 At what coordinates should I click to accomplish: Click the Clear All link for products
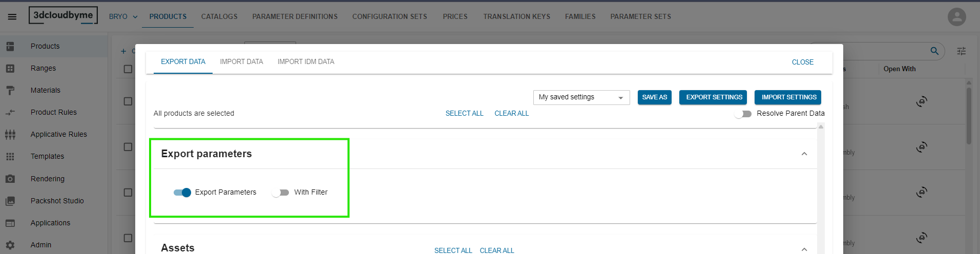coord(511,113)
